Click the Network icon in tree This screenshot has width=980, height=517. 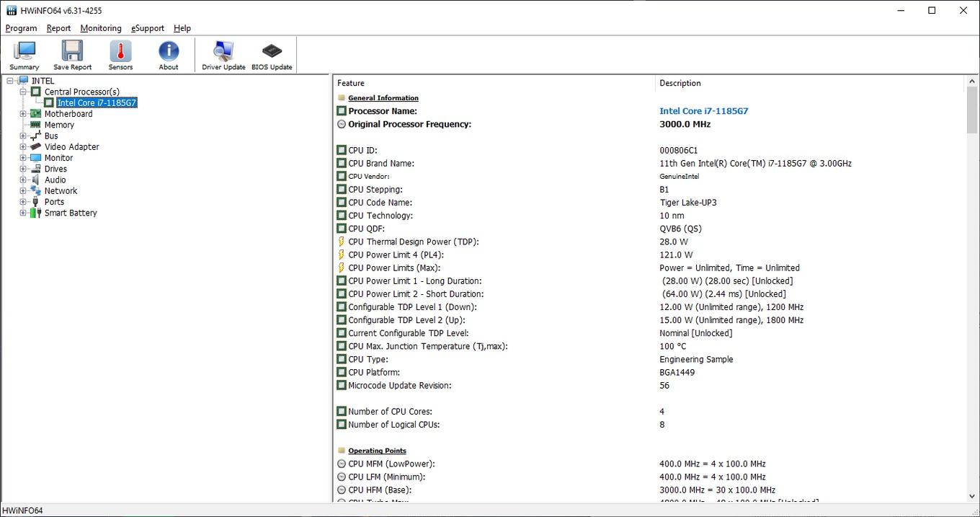click(x=35, y=191)
